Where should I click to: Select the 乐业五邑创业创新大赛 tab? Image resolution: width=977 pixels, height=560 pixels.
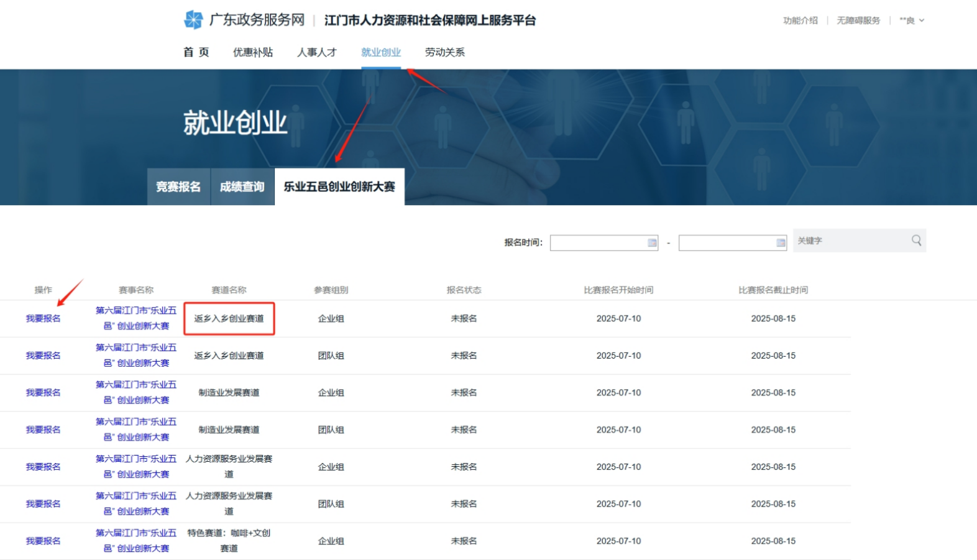point(339,186)
